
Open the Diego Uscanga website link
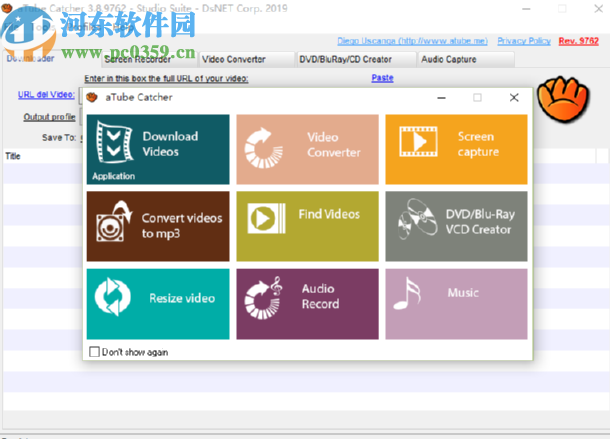(x=412, y=41)
